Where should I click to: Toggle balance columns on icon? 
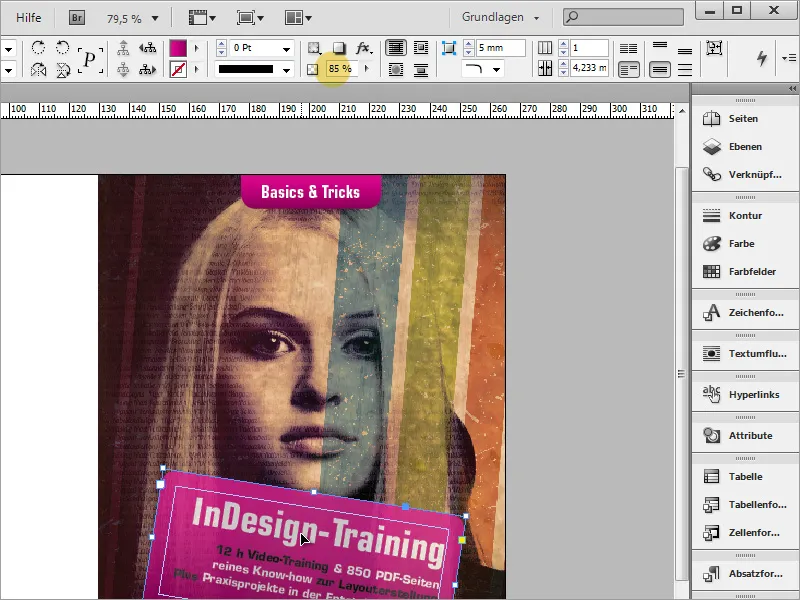628,48
